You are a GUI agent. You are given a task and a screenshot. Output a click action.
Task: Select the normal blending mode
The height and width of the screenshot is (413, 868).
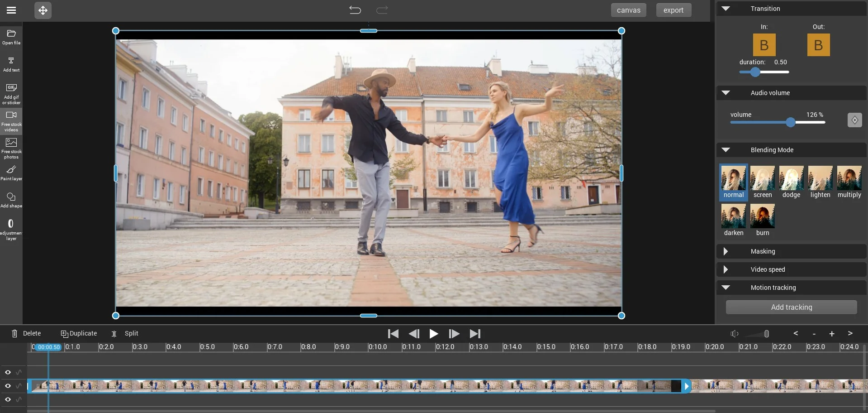point(733,182)
